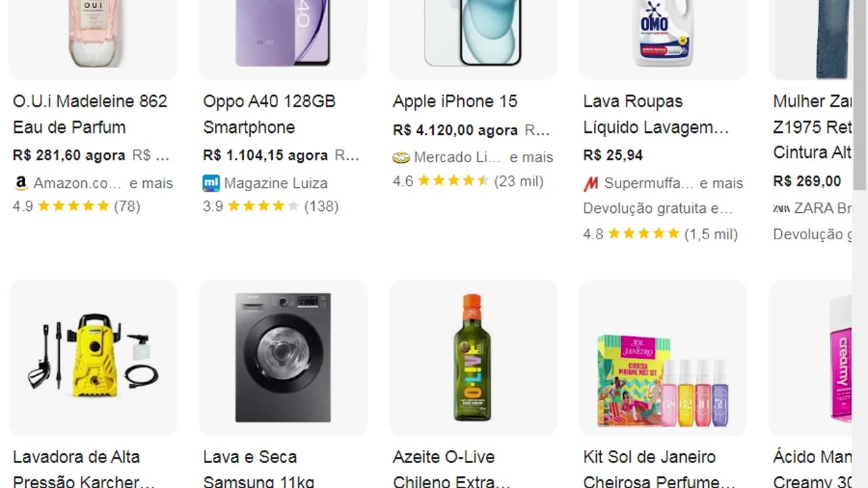Open O.U.i Madeleine 862 Eau de Parfum
This screenshot has width=868, height=488.
pyautogui.click(x=90, y=114)
